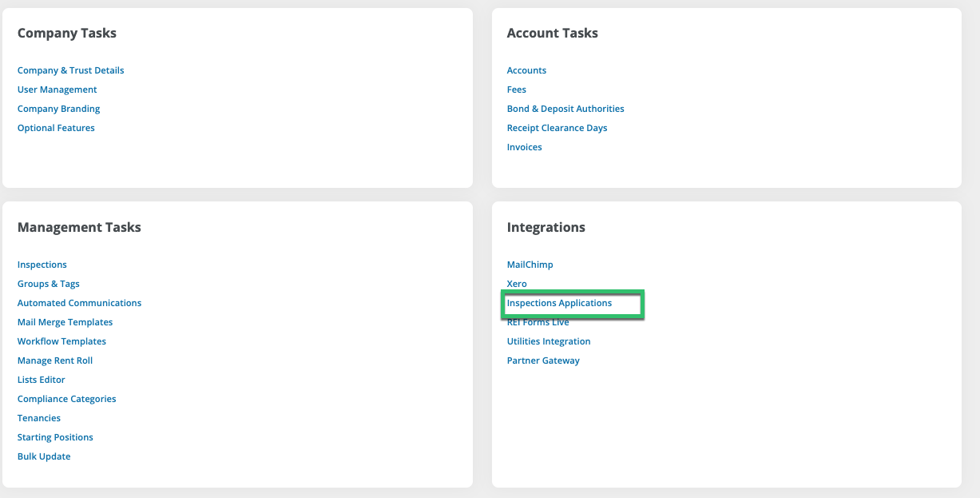
Task: Open the Xero integration
Action: pyautogui.click(x=517, y=284)
